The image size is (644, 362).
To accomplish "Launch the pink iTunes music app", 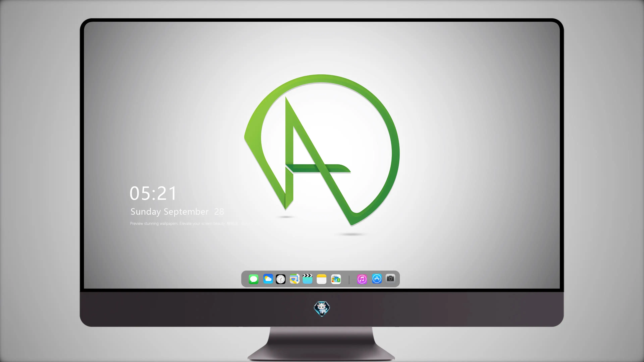I will coord(362,279).
